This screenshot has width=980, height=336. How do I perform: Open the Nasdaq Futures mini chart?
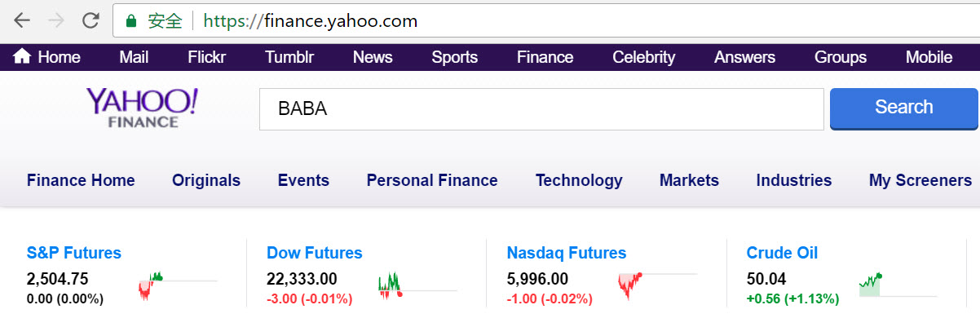[657, 284]
